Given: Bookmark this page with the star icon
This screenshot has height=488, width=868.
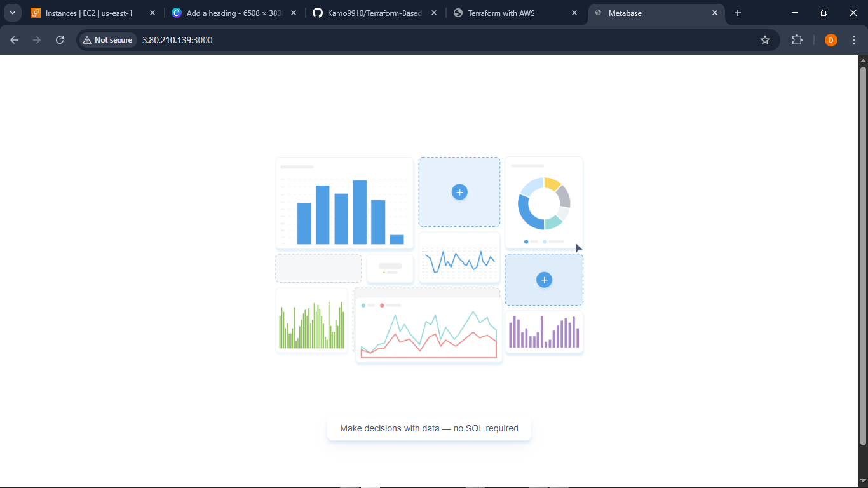Looking at the screenshot, I should (x=765, y=40).
